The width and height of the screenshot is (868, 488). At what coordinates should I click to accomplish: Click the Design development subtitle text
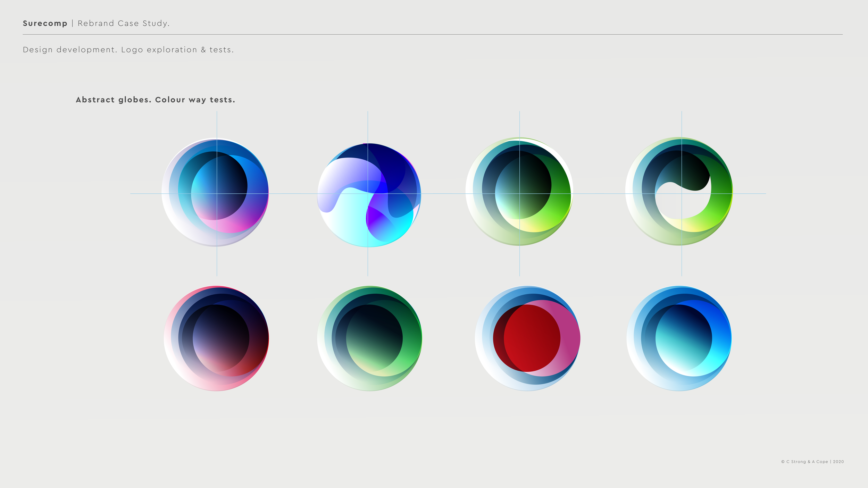tap(128, 50)
